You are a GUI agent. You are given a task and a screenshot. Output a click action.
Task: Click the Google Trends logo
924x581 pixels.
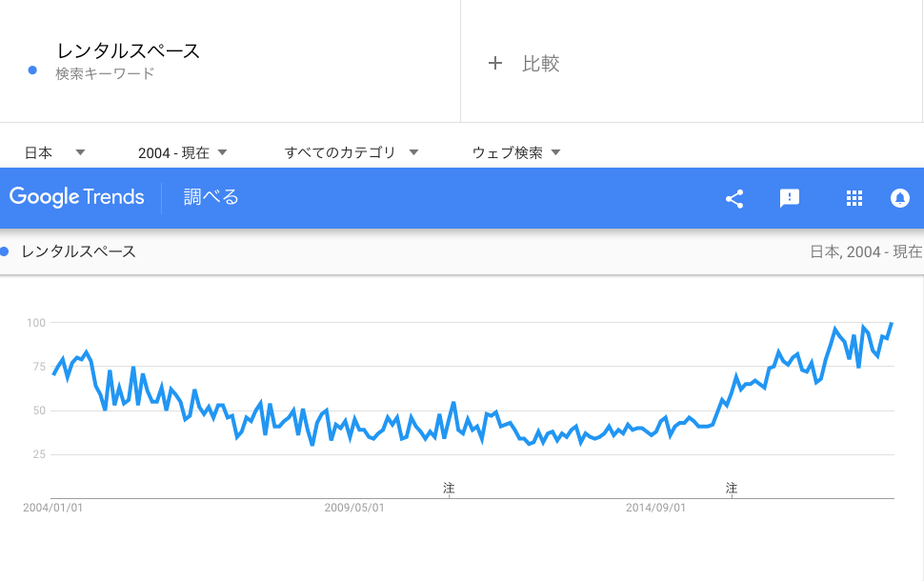pyautogui.click(x=77, y=197)
